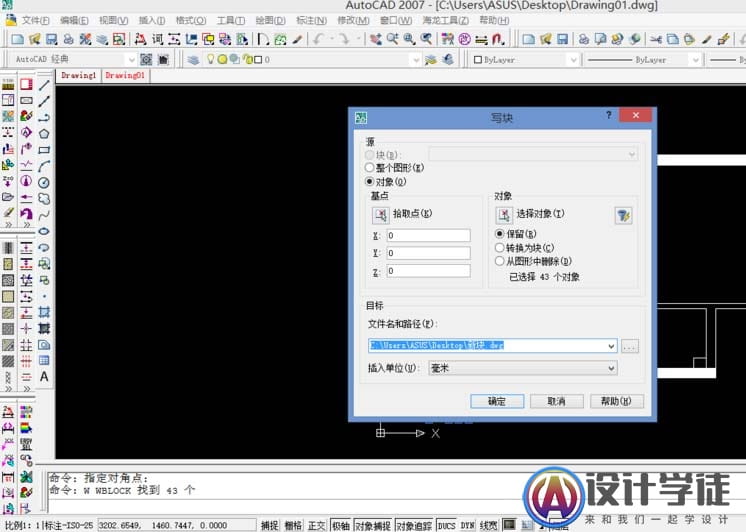Image resolution: width=746 pixels, height=532 pixels.
Task: Click the 帮助(H) button in the dialog
Action: [617, 401]
